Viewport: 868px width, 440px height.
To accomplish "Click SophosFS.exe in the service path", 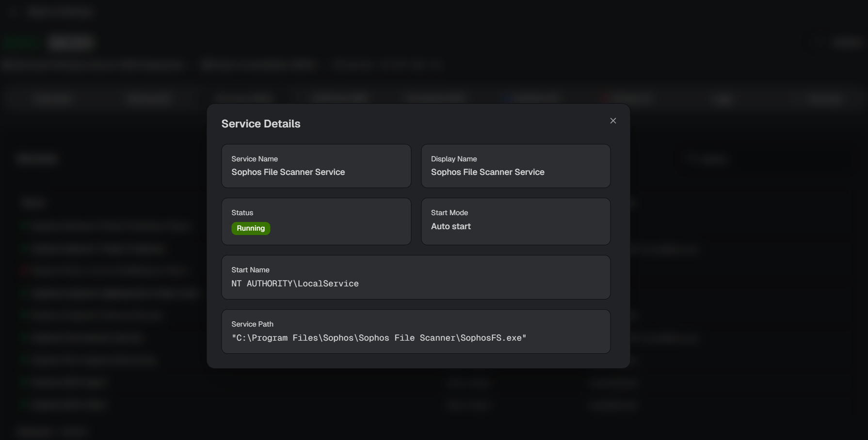I will 491,338.
